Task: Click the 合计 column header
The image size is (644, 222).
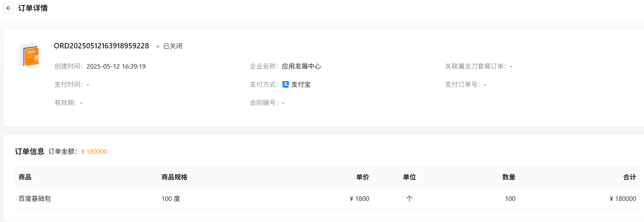Action: click(630, 177)
